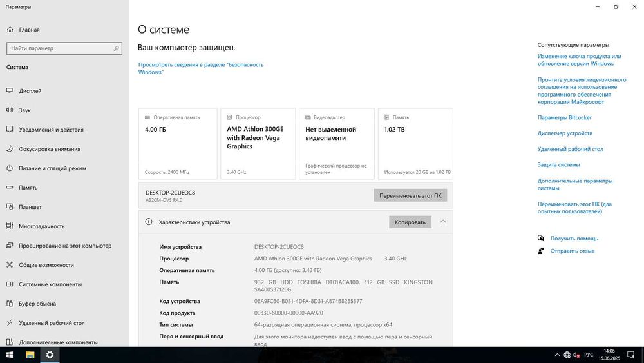Open Параметры BitLocker link

[x=564, y=117]
